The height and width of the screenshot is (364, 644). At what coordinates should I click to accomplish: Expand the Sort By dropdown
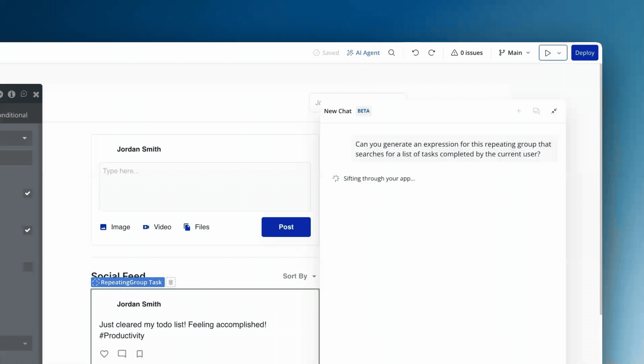[x=299, y=276]
